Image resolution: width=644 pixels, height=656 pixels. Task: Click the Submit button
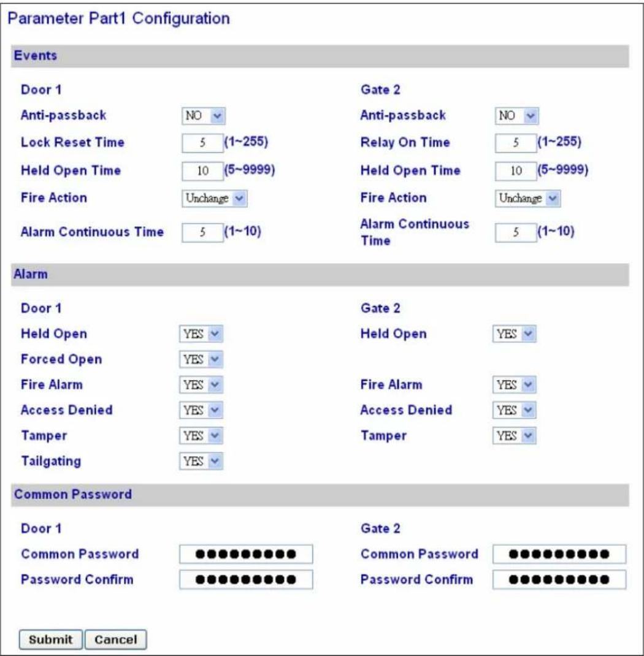[x=51, y=639]
